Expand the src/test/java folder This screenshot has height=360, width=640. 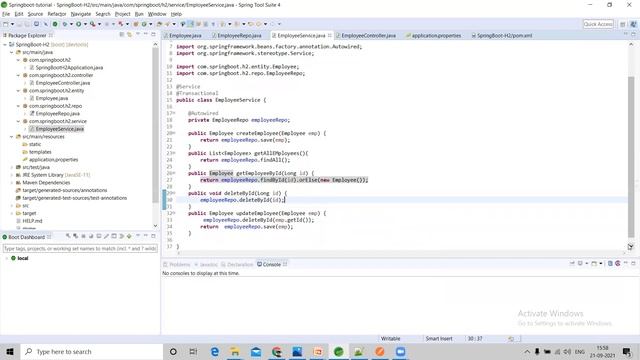click(x=11, y=167)
